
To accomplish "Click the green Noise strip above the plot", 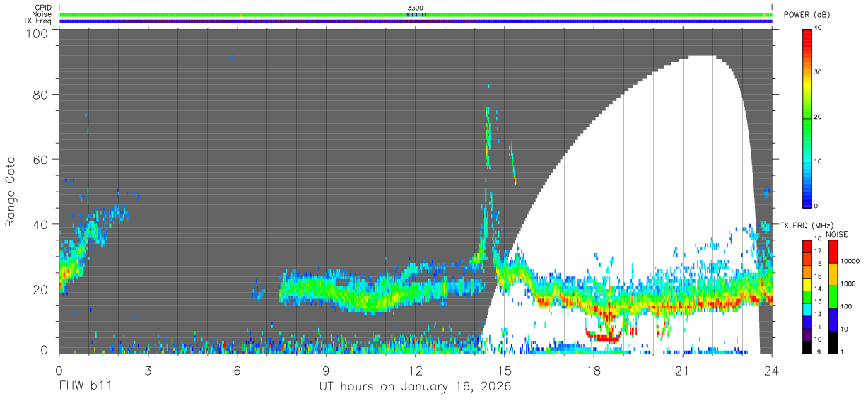I will [x=416, y=14].
